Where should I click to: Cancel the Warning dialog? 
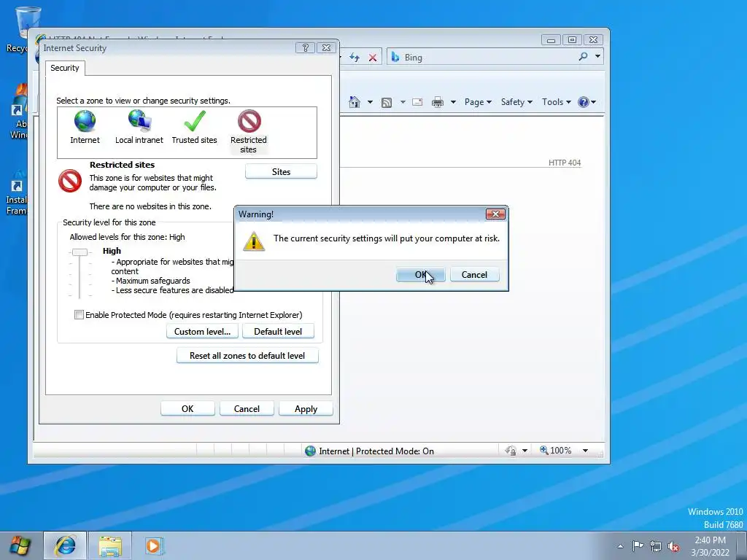click(474, 275)
